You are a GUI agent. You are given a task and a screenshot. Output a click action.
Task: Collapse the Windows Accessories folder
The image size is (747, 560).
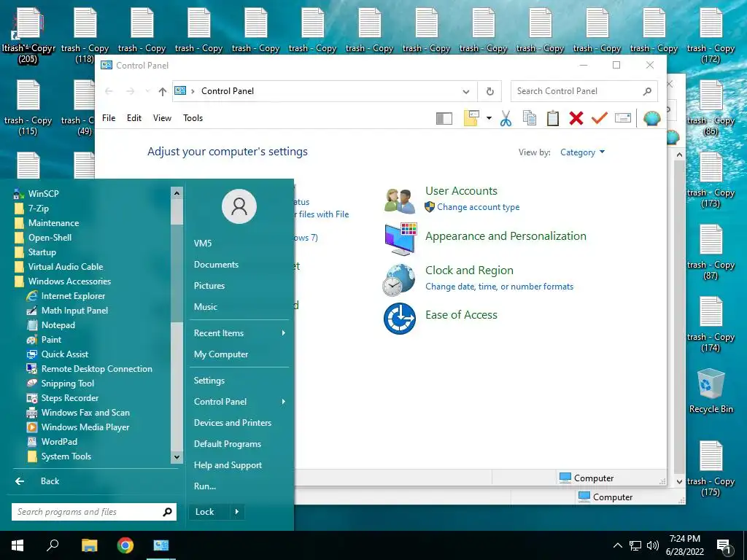click(x=63, y=281)
